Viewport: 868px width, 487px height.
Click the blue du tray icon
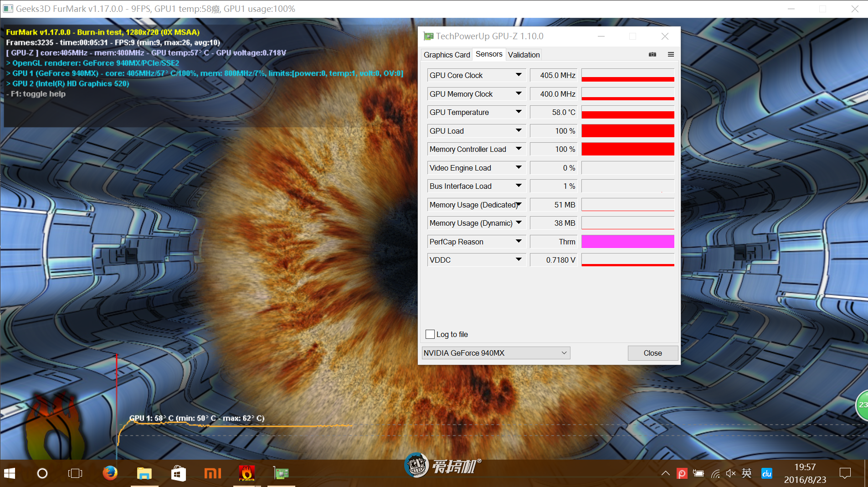click(767, 473)
